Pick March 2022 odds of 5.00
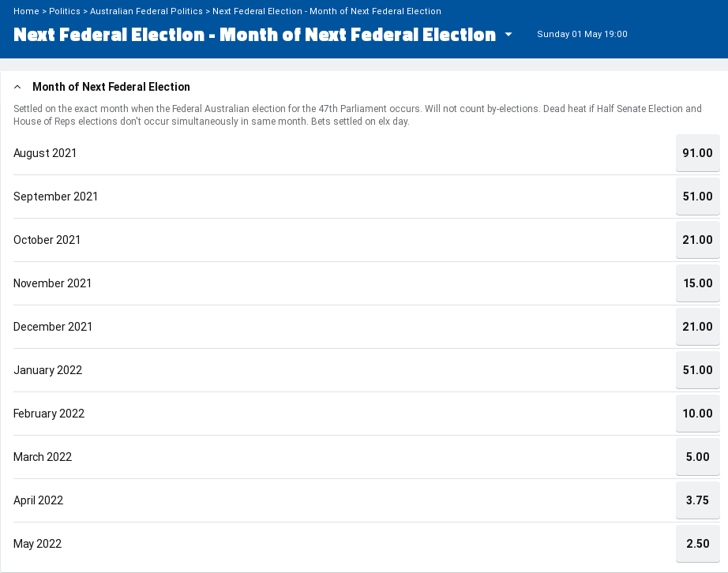This screenshot has height=573, width=728. (x=697, y=457)
